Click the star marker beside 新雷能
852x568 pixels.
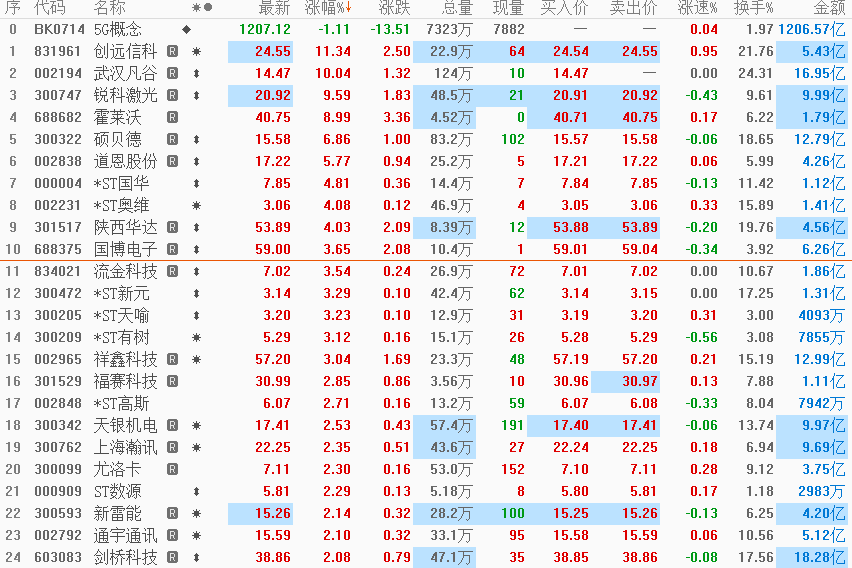(197, 513)
